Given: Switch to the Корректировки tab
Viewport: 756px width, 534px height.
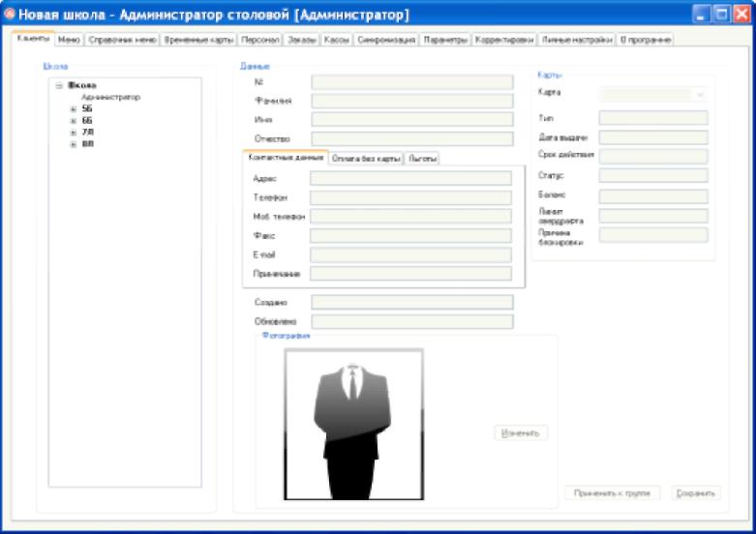Looking at the screenshot, I should [504, 40].
